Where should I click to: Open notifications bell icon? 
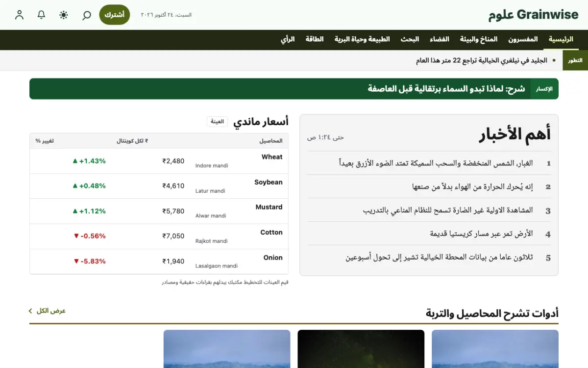coord(41,15)
